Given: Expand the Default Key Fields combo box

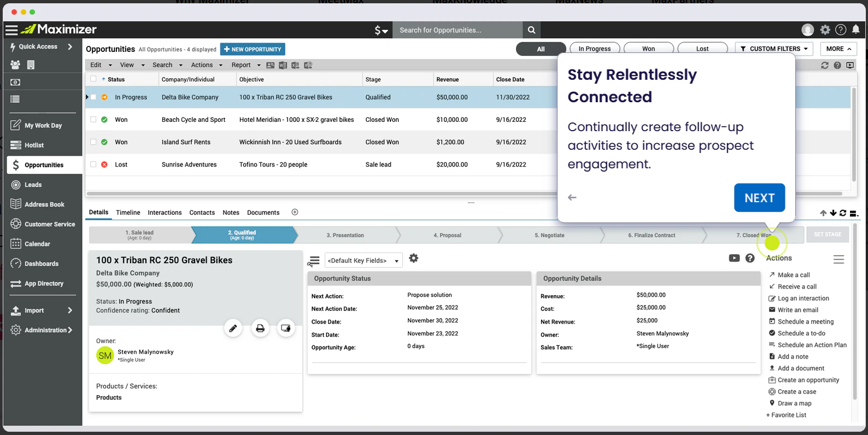Looking at the screenshot, I should [363, 261].
